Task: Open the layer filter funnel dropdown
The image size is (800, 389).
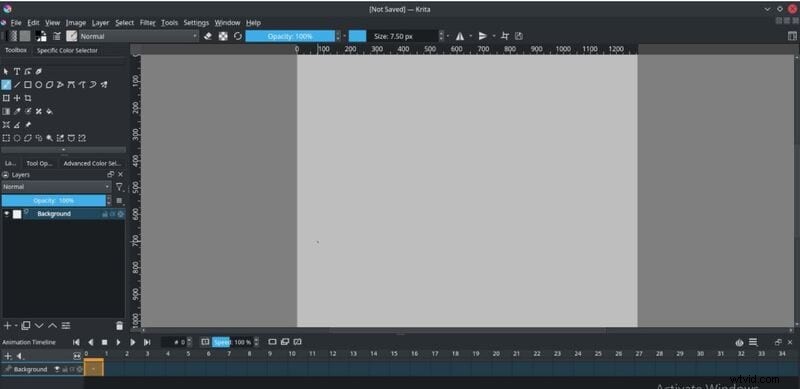Action: (119, 187)
